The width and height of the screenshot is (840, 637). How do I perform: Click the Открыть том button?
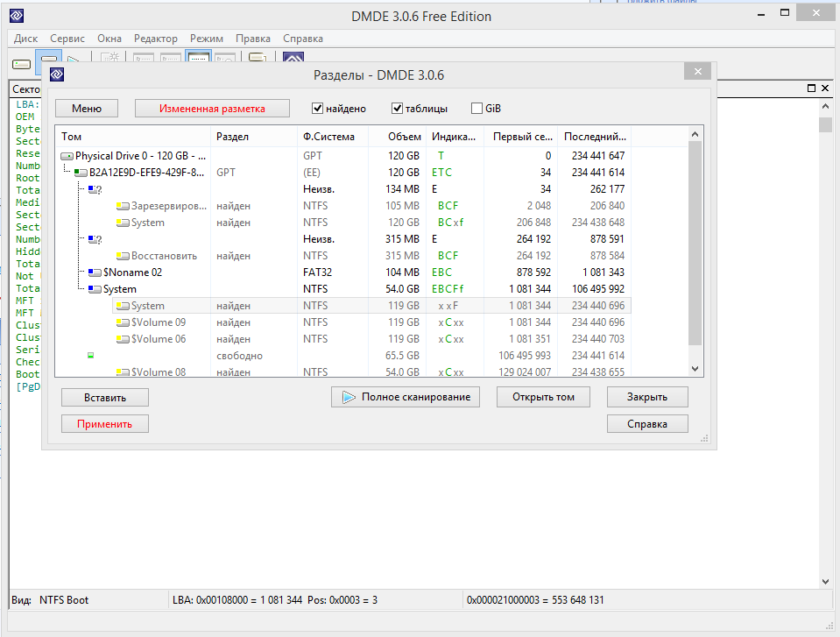point(543,397)
